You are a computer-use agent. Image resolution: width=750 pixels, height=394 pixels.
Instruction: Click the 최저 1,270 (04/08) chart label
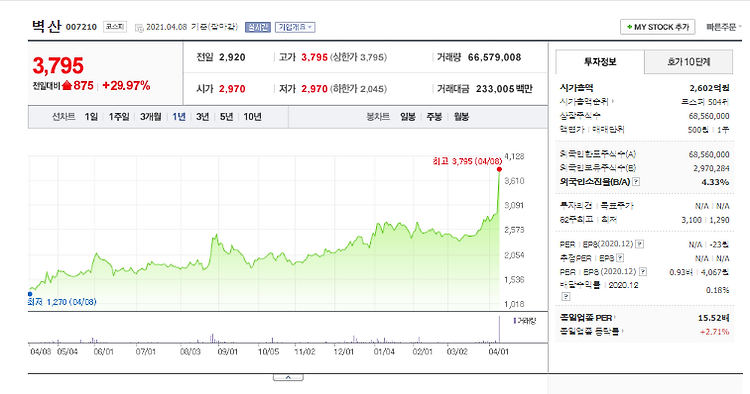pos(62,302)
